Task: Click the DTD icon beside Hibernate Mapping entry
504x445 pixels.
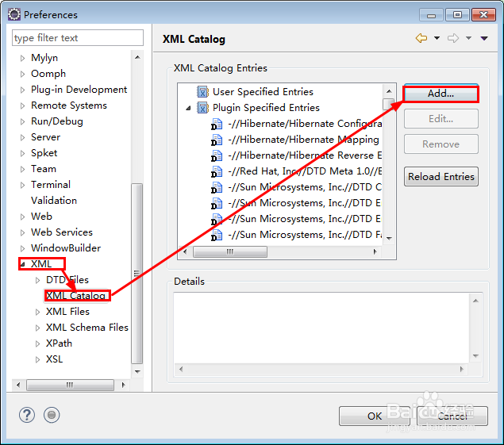Action: (x=217, y=140)
